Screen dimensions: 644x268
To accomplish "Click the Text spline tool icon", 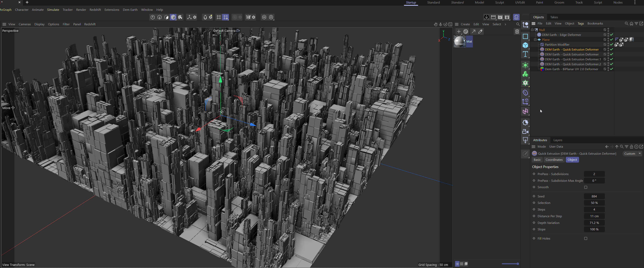I will pos(525,54).
